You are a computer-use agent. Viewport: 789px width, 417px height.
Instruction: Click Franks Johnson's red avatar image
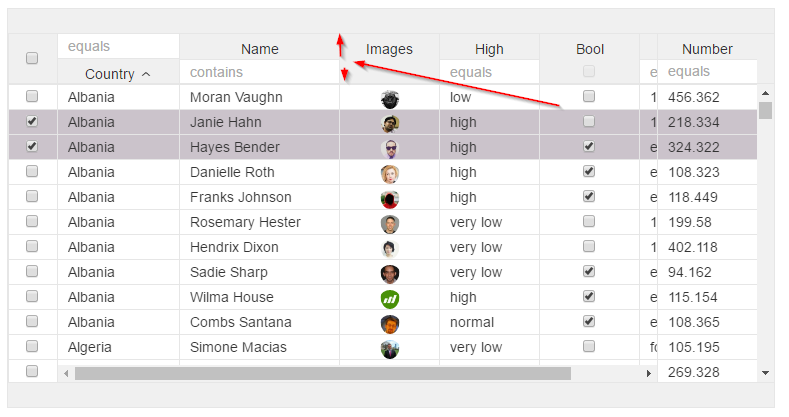click(x=389, y=199)
